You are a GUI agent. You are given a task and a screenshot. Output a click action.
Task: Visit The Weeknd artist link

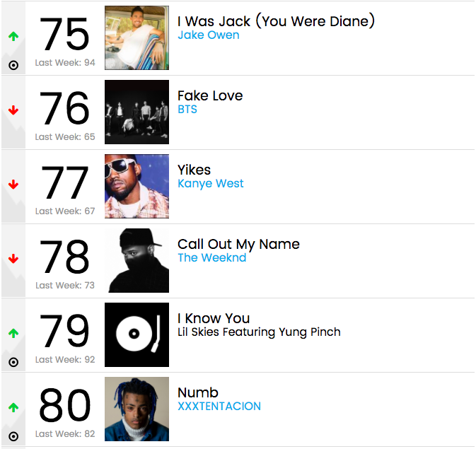[x=212, y=258]
